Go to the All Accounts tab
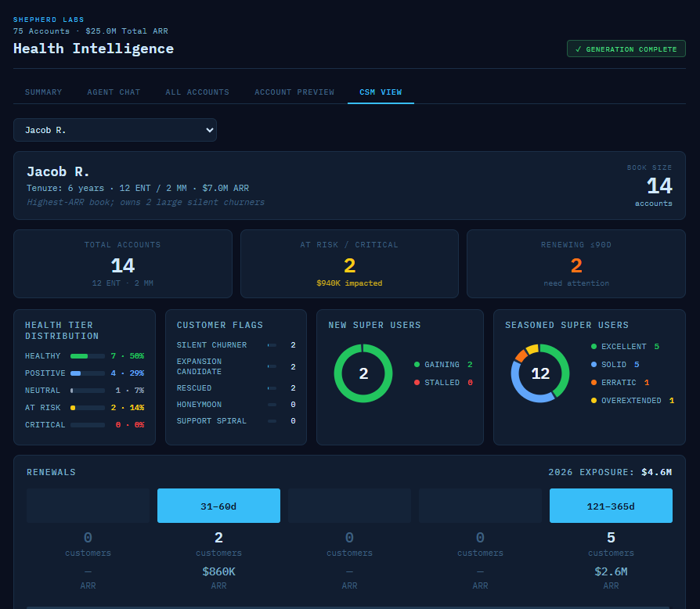The height and width of the screenshot is (609, 700). tap(197, 92)
